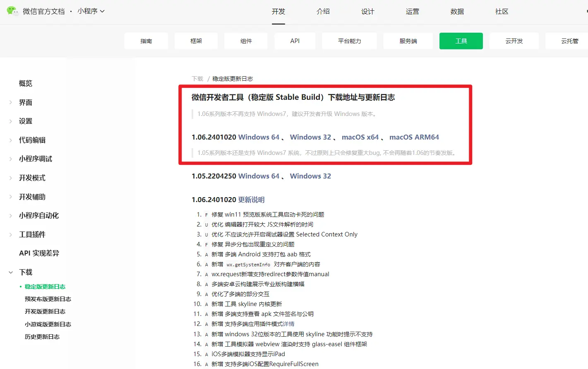This screenshot has height=369, width=588.
Task: Expand the 开发模式 sidebar chevron
Action: tap(11, 178)
